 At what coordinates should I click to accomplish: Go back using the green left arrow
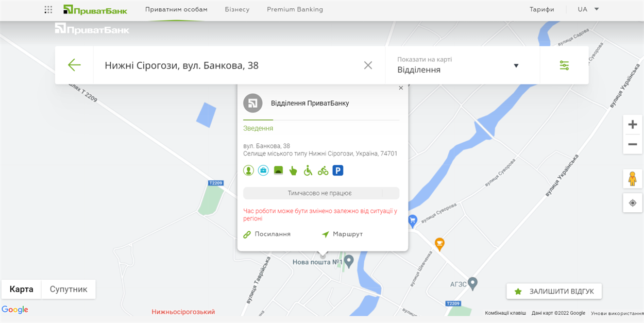pos(74,65)
